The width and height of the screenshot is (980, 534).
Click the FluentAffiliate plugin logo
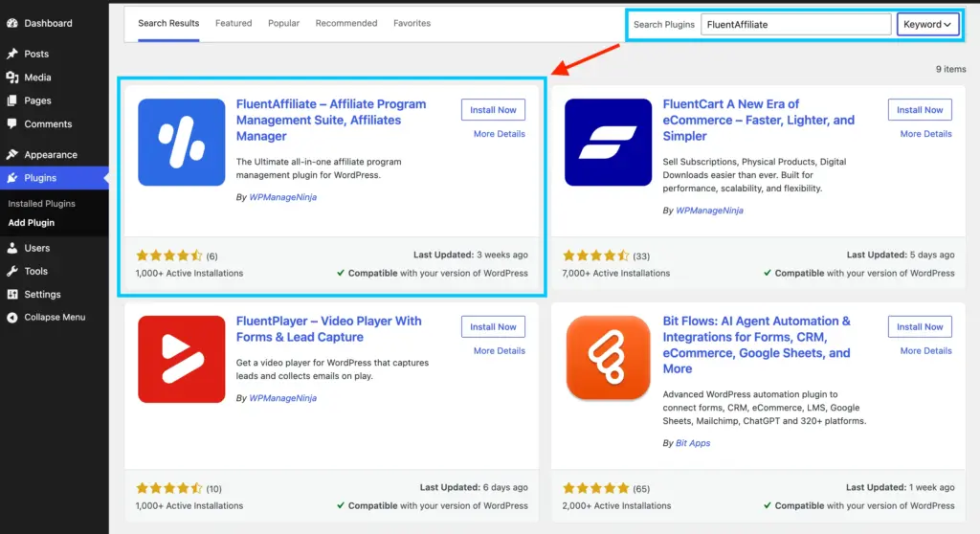click(x=181, y=142)
